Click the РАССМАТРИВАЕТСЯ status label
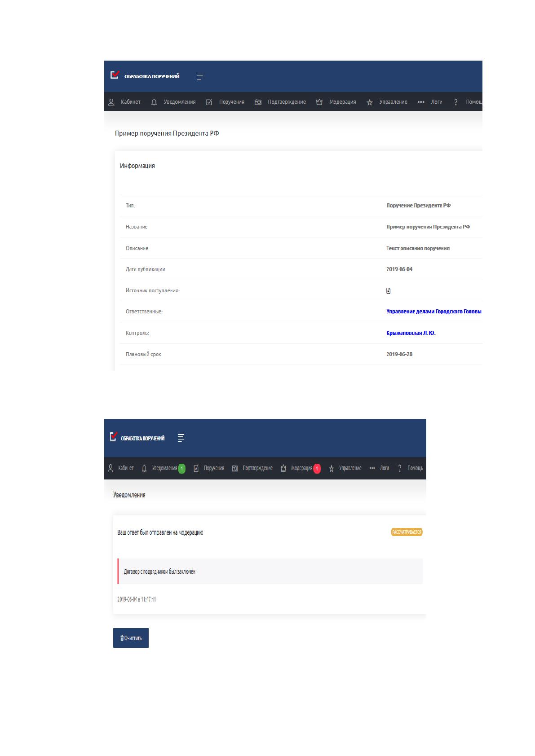This screenshot has height=756, width=535. pos(407,532)
